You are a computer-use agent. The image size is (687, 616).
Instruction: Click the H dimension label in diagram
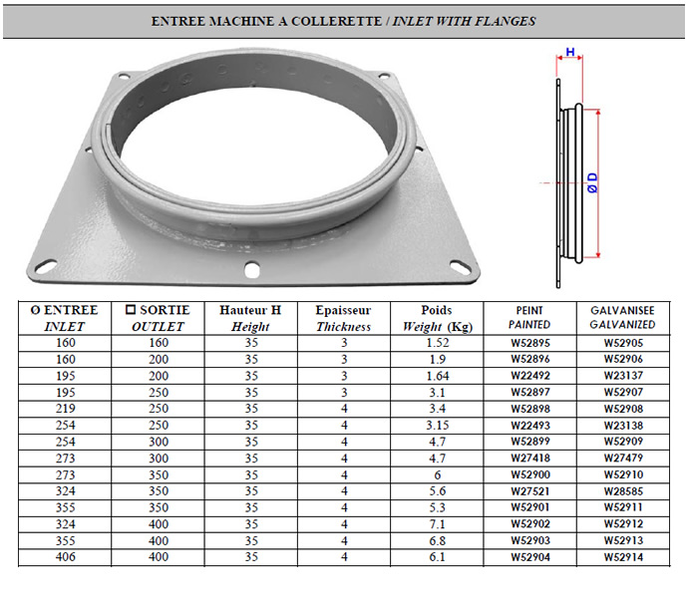569,52
